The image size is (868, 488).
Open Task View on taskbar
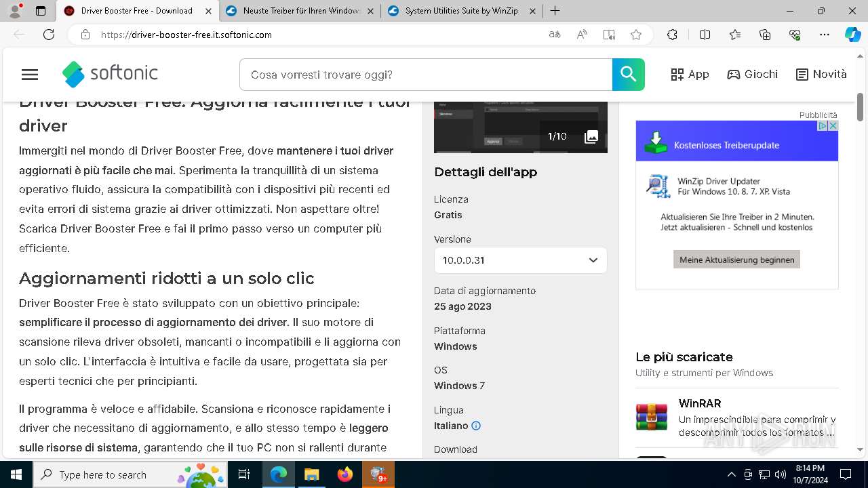point(244,474)
